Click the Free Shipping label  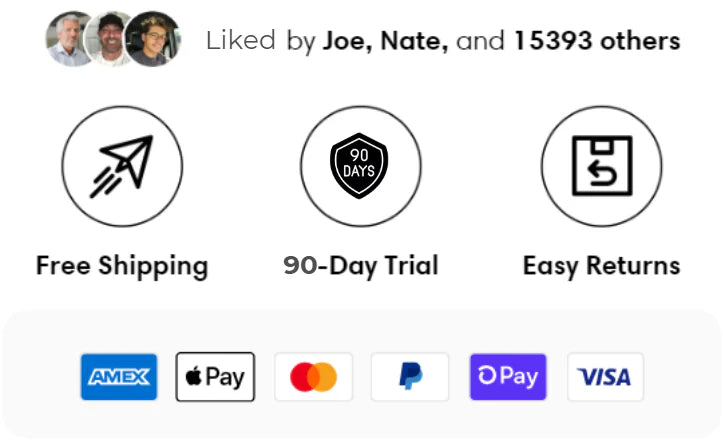coord(122,267)
